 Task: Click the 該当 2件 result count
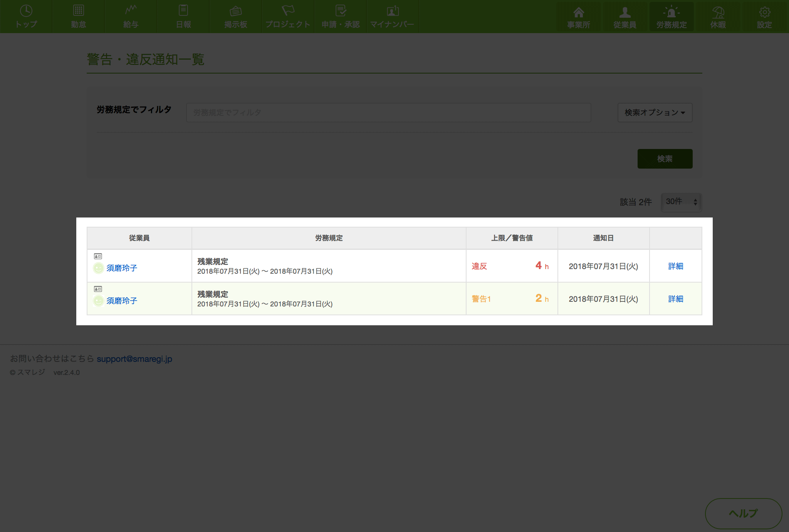[x=636, y=202]
